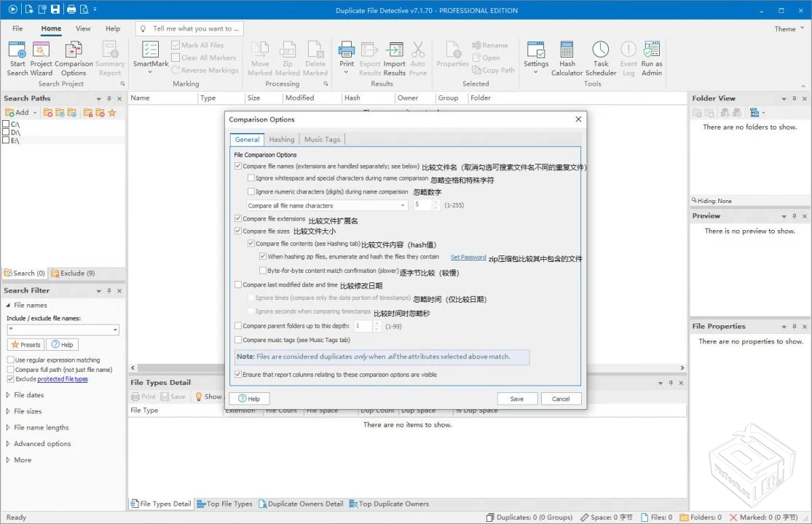Image resolution: width=812 pixels, height=524 pixels.
Task: Launch the Hash Calculator
Action: [567, 57]
